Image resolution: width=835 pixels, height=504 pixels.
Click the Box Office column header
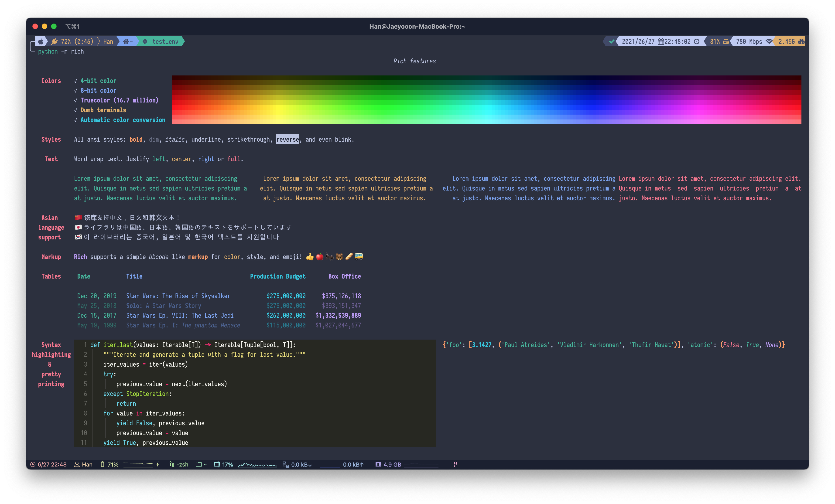click(344, 276)
